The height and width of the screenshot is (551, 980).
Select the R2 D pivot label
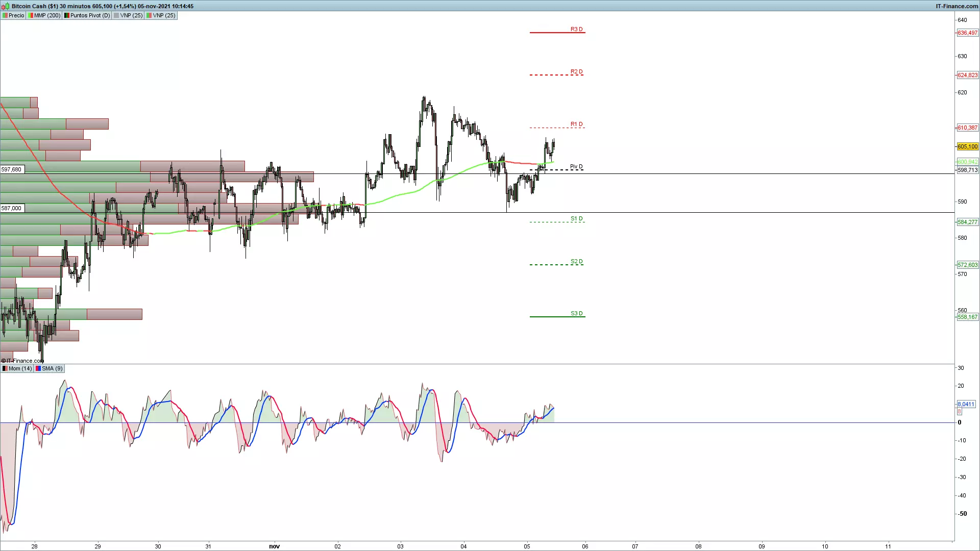click(x=576, y=71)
